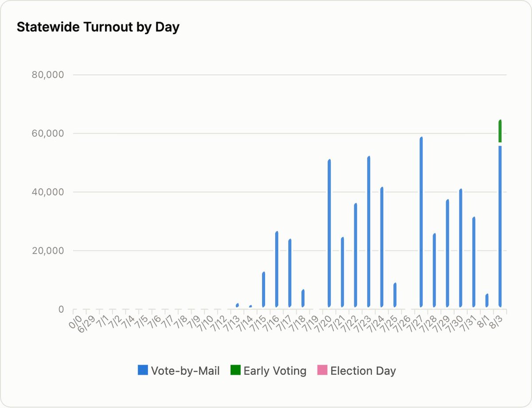This screenshot has width=532, height=408.
Task: Click the 60,000 y-axis label
Action: [x=48, y=133]
